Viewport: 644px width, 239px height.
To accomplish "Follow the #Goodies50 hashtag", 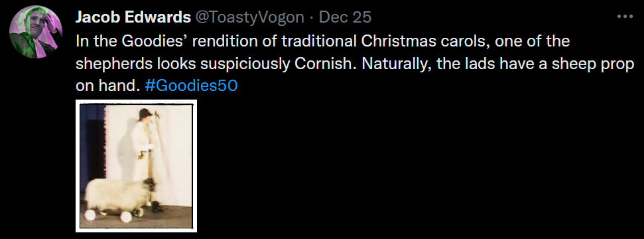I will [192, 86].
